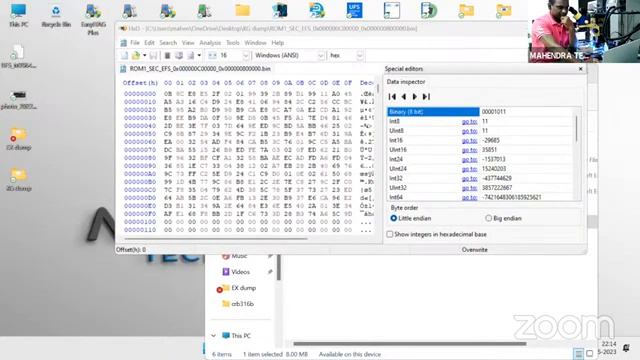Open the bytes per row dropdown showing 16
The height and width of the screenshot is (360, 640).
point(246,56)
